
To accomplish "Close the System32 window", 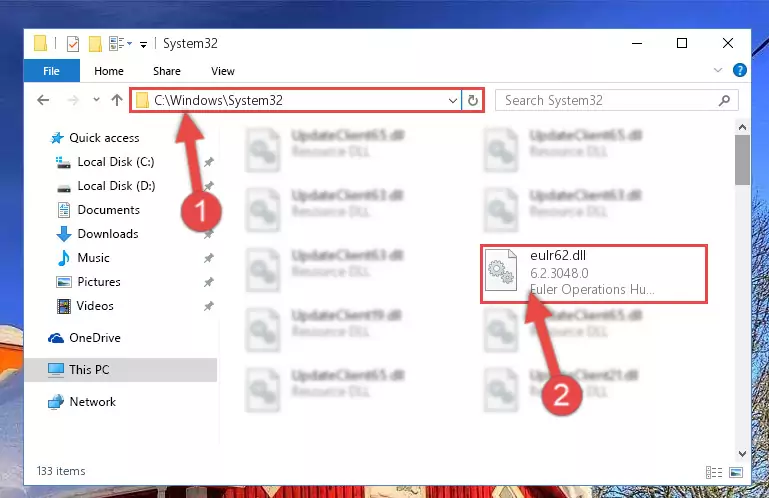I will coord(728,44).
